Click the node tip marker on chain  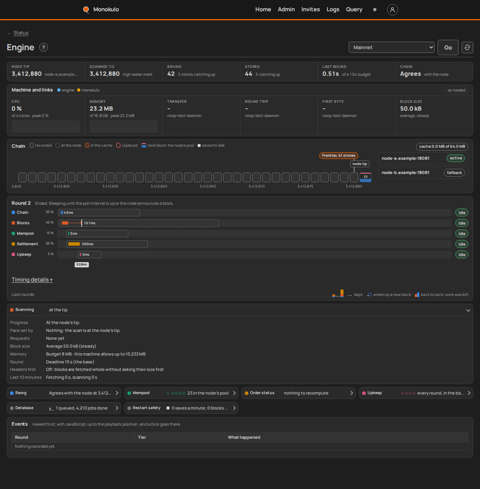(x=359, y=164)
